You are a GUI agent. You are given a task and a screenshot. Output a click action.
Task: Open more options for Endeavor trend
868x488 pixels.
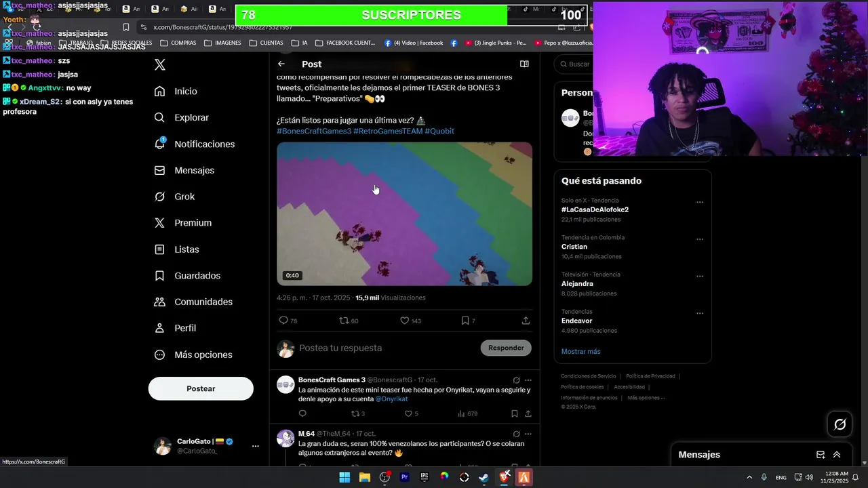[700, 313]
